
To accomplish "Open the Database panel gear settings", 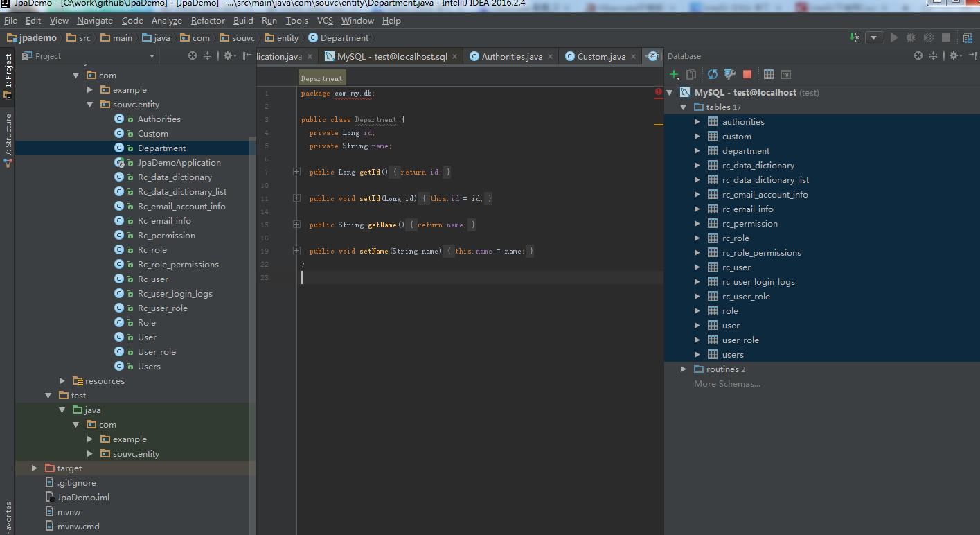I will point(954,56).
